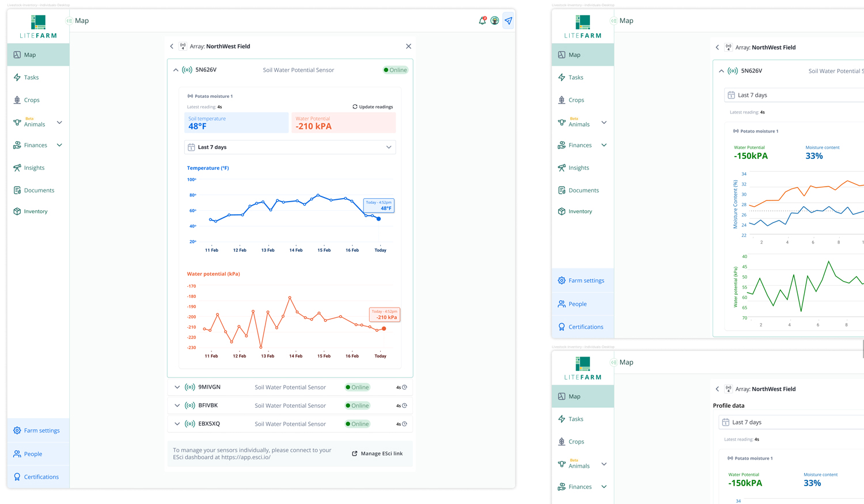Viewport: 864px width, 504px height.
Task: Open notifications bell in main frame header
Action: point(483,21)
